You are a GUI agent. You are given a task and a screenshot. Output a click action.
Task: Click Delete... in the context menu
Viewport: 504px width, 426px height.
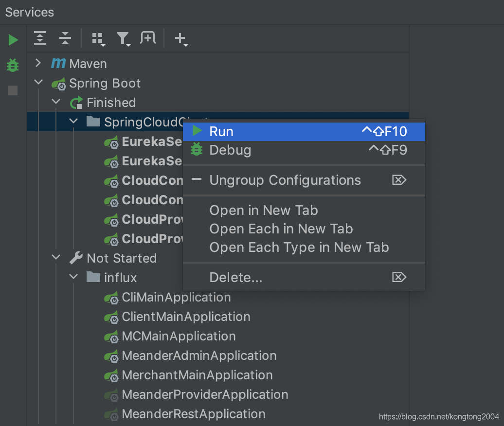[x=236, y=277]
